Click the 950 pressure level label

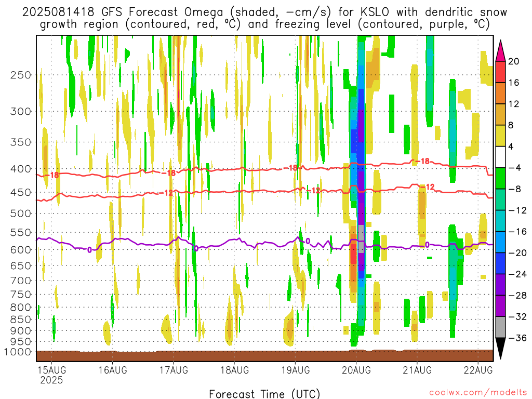tap(21, 342)
